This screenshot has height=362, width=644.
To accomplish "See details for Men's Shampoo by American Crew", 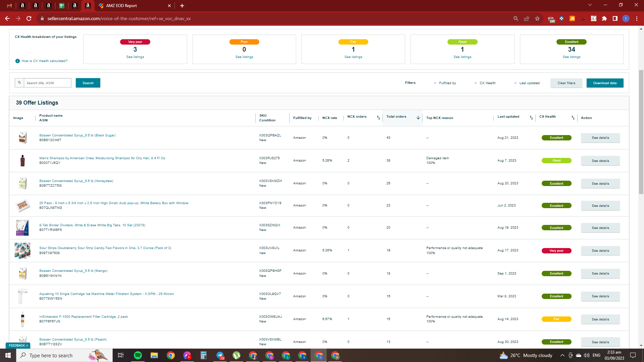I will click(x=600, y=161).
